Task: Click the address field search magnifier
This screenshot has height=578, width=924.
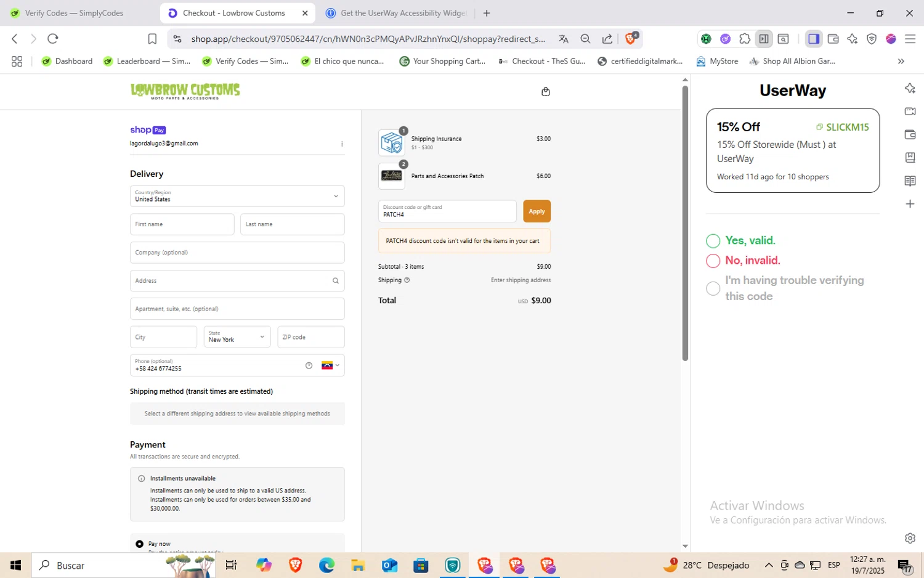Action: point(336,280)
